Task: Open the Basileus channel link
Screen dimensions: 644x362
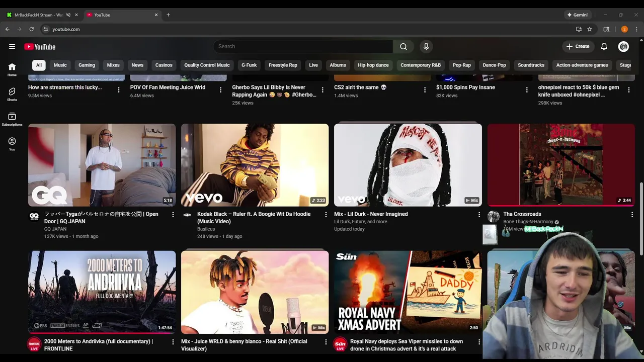Action: [x=206, y=229]
